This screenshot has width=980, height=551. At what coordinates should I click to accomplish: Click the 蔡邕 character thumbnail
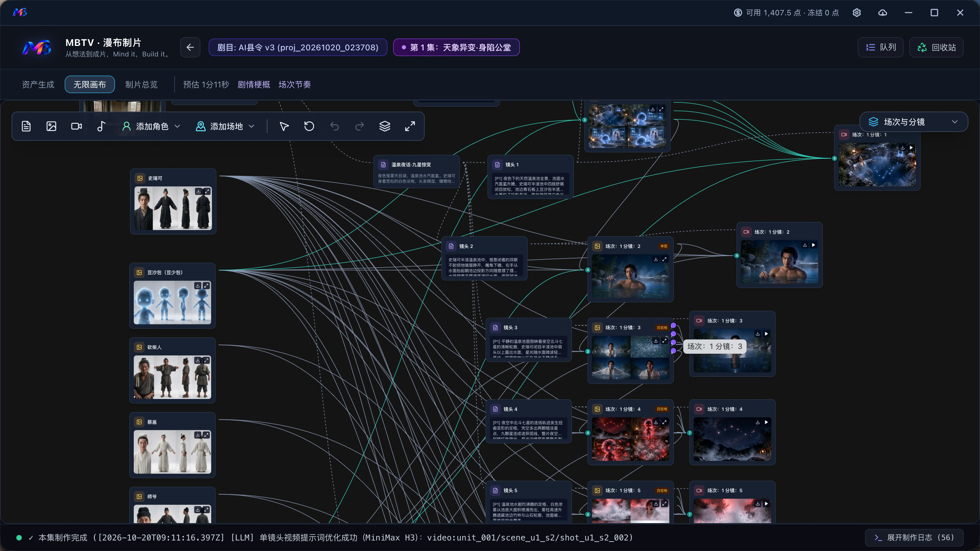click(172, 452)
